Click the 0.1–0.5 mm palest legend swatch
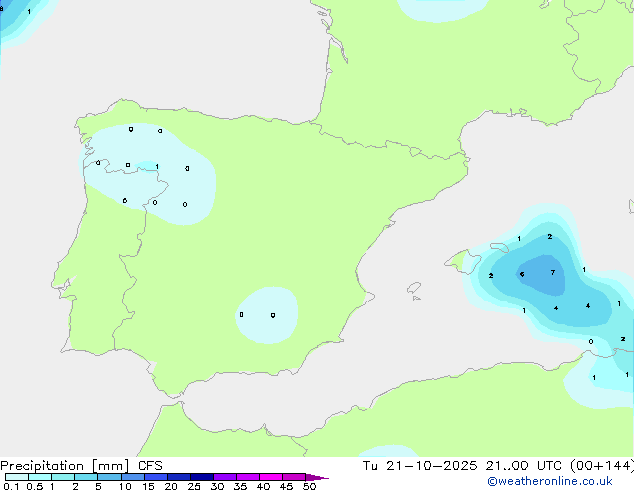This screenshot has width=634, height=490. (17, 477)
